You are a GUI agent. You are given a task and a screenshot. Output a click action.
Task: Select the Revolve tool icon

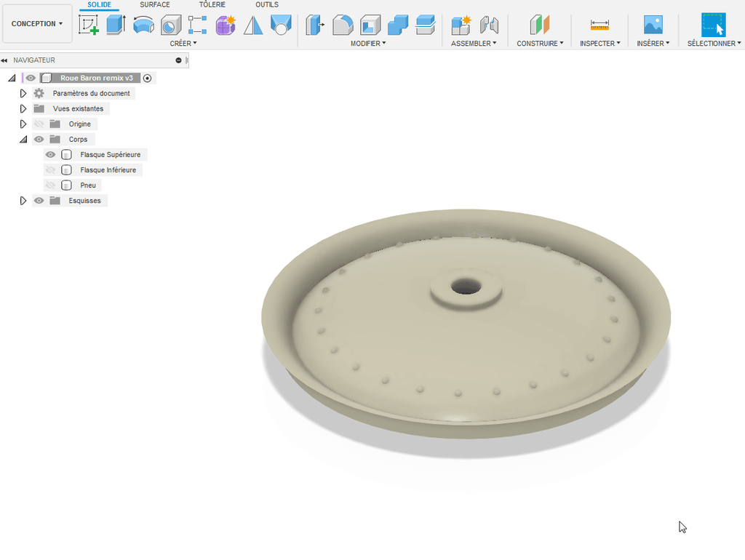pos(143,25)
